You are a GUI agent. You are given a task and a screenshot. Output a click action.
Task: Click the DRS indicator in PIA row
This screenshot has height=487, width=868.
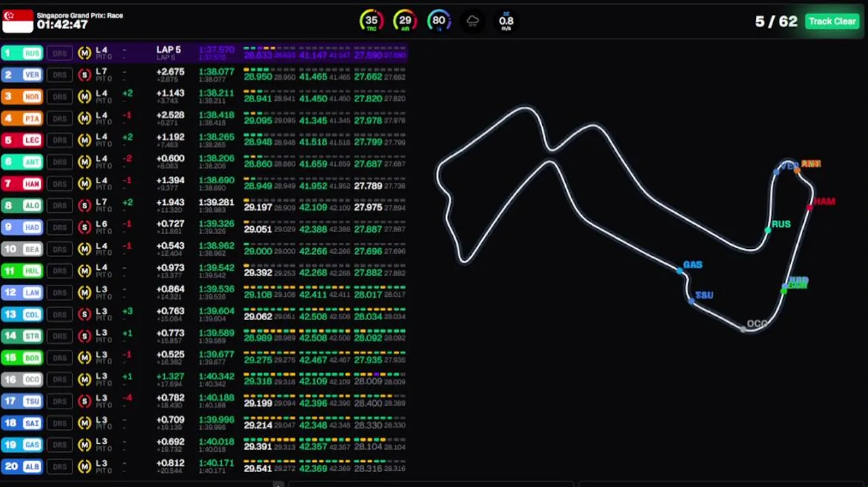(x=60, y=118)
